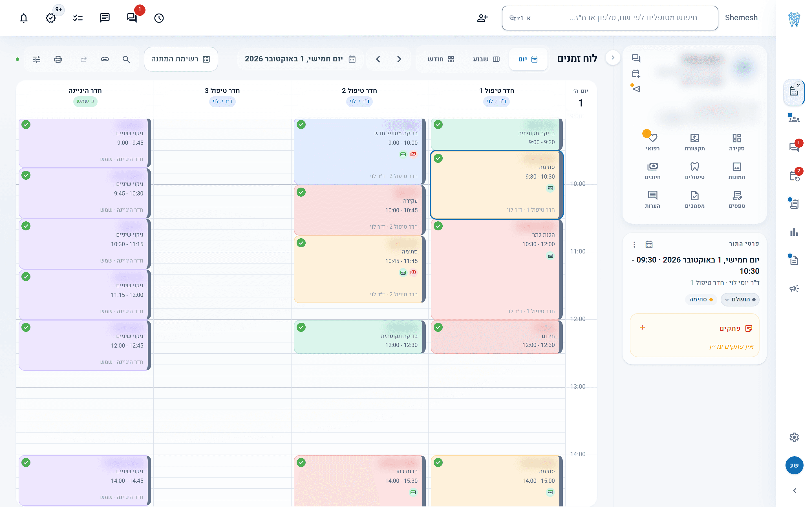Open רשימת המתנה waiting list

(181, 59)
